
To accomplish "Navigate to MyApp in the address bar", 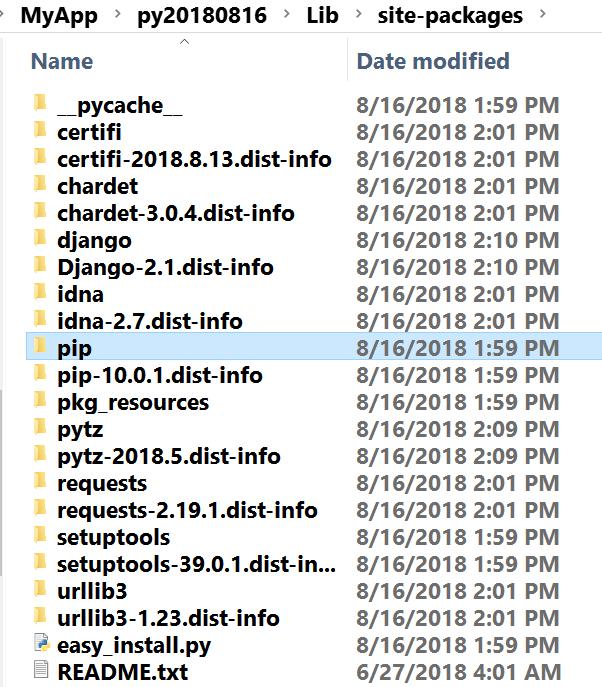I will click(59, 15).
